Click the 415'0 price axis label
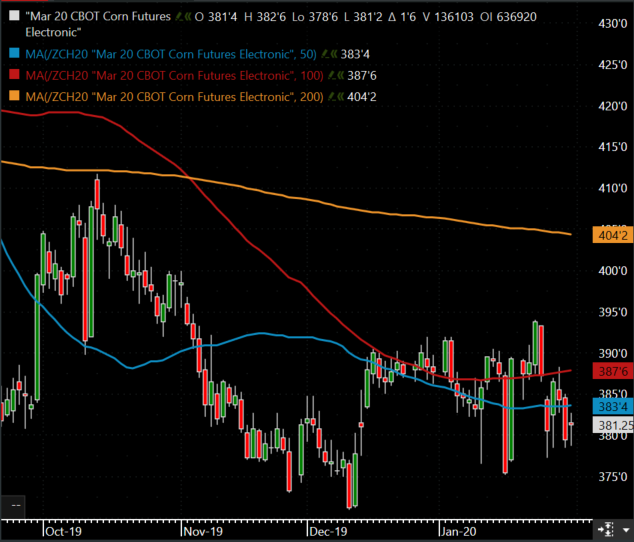The height and width of the screenshot is (542, 634). click(613, 147)
